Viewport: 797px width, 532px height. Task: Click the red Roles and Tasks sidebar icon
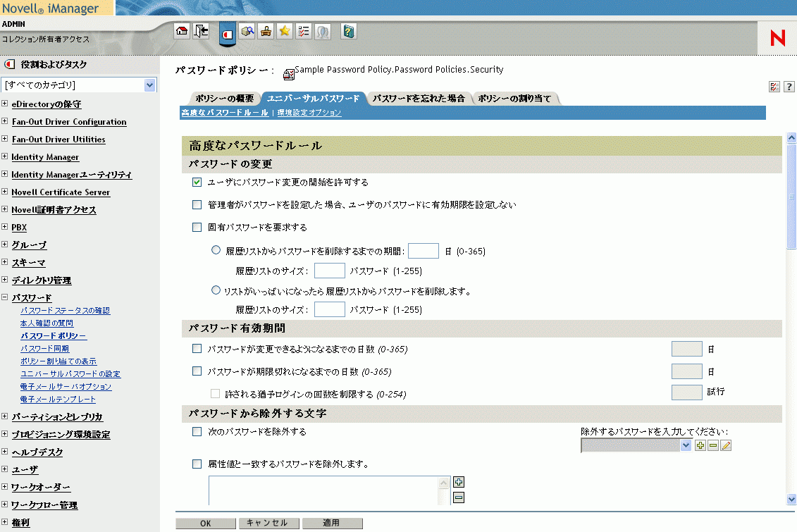coord(9,65)
